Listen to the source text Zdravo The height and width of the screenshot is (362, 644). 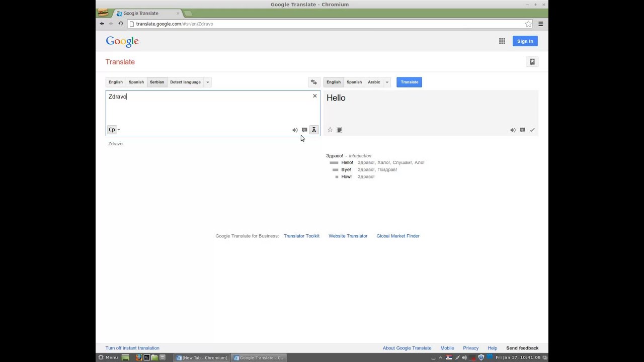coord(295,130)
